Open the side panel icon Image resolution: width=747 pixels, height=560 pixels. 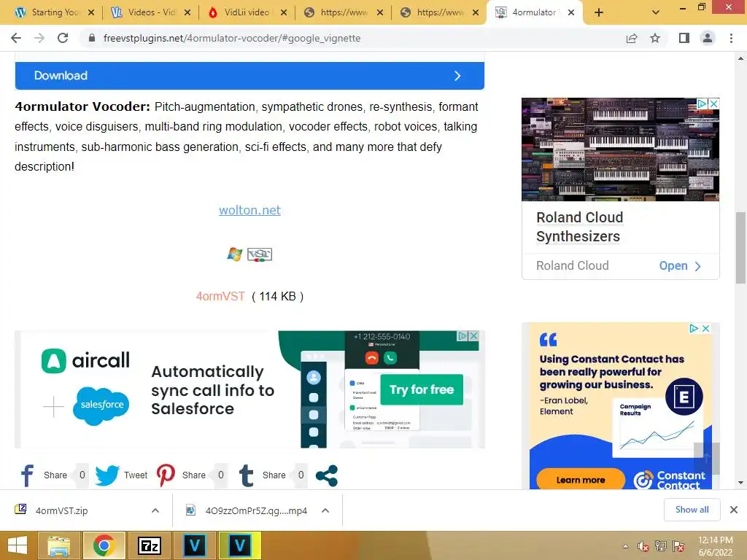(684, 38)
